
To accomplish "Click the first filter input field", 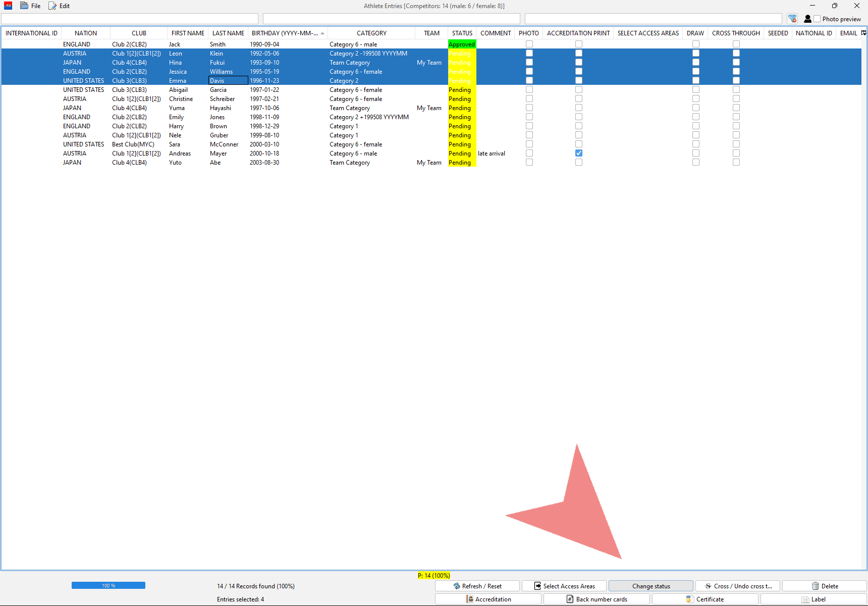I will click(x=130, y=19).
